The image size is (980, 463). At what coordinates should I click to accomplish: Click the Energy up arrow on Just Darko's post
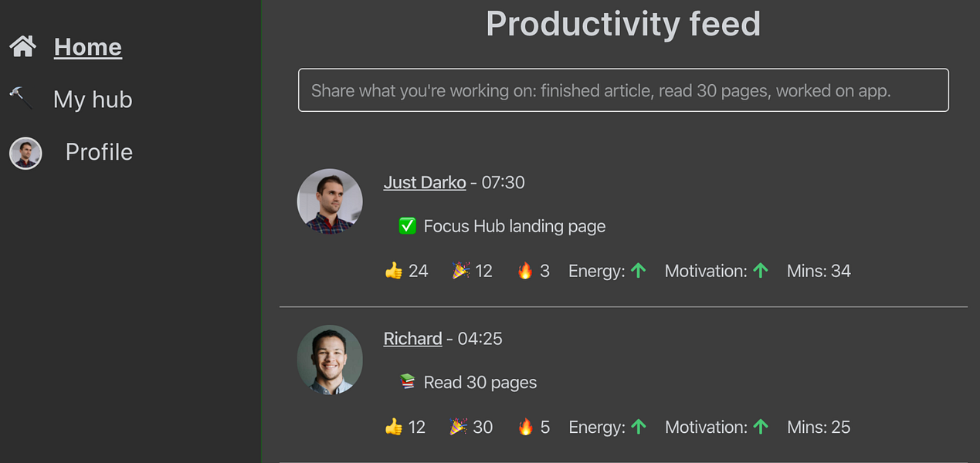(x=638, y=269)
